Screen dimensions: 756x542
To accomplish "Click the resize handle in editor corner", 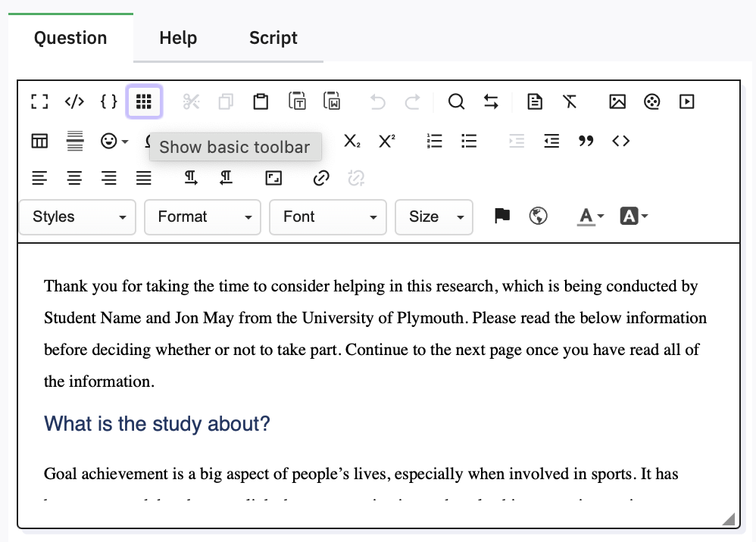I will pos(729,519).
